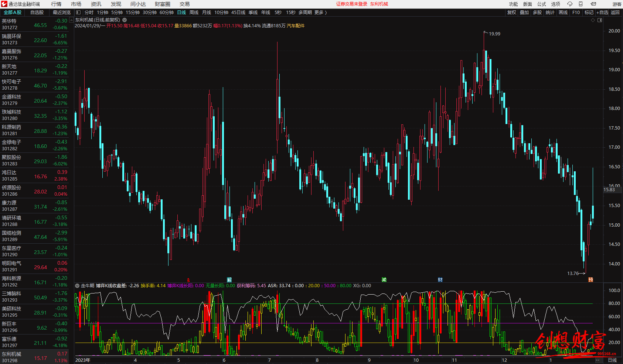Viewport: 623px width, 364px height.
Task: Select stock 英华特 301272 in list
Action: pyautogui.click(x=35, y=24)
